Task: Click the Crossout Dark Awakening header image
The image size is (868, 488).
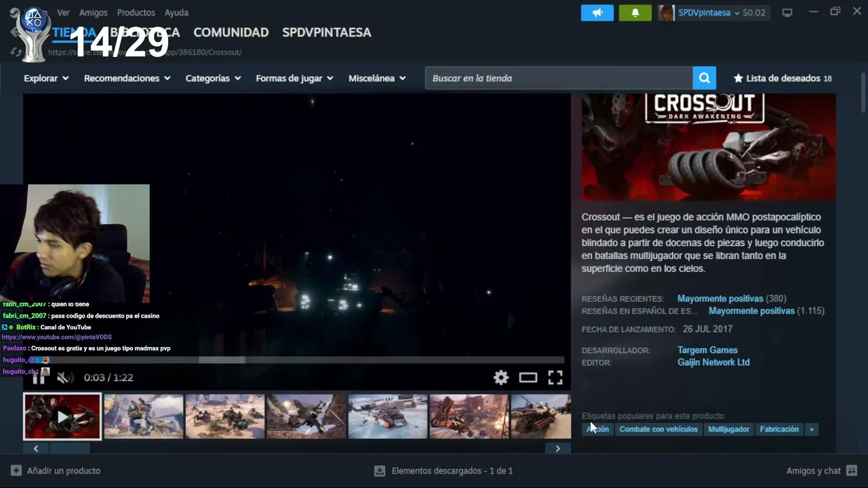Action: point(709,147)
